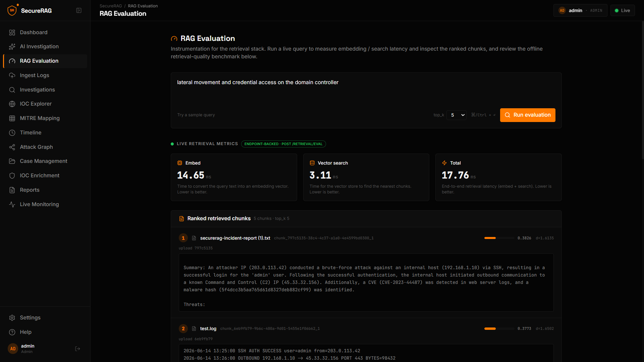Click the Reports document icon
This screenshot has height=362, width=644.
[x=12, y=190]
